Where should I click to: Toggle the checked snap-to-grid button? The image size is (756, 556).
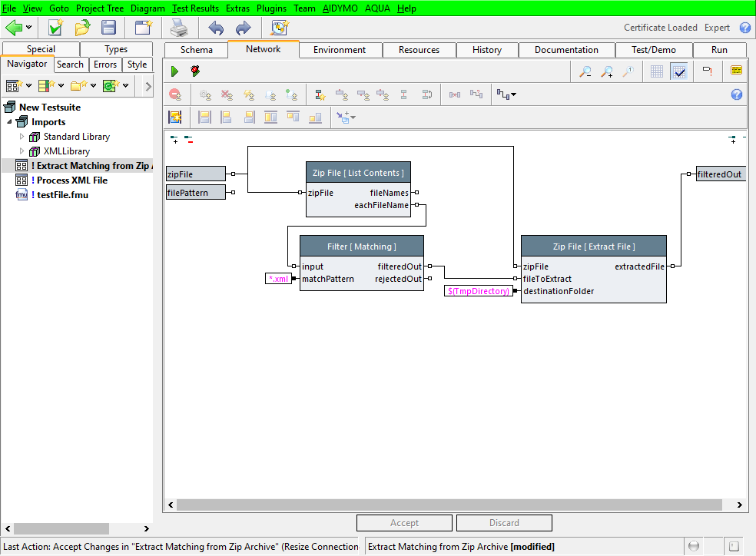[678, 71]
